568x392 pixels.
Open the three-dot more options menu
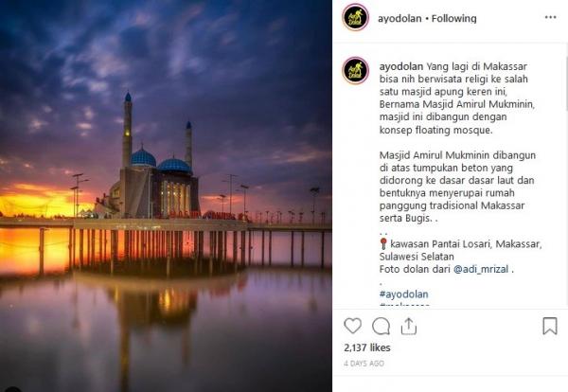550,17
